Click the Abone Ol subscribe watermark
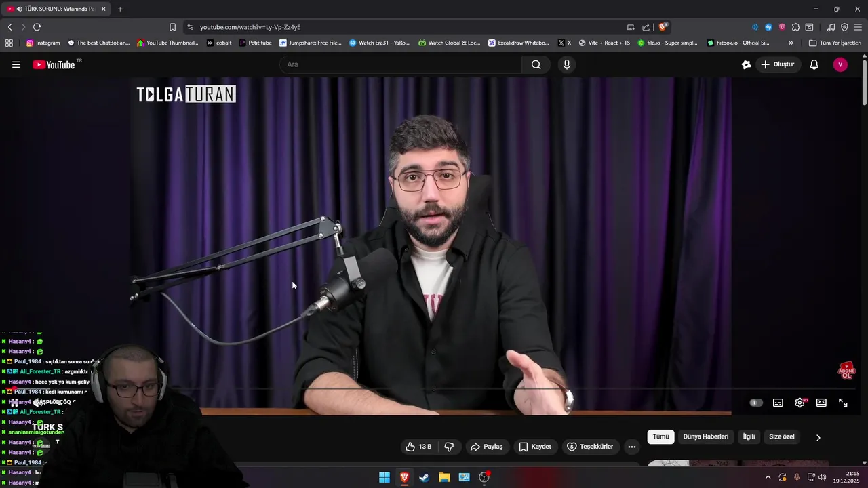Screen dimensions: 868x488 pos(846,371)
